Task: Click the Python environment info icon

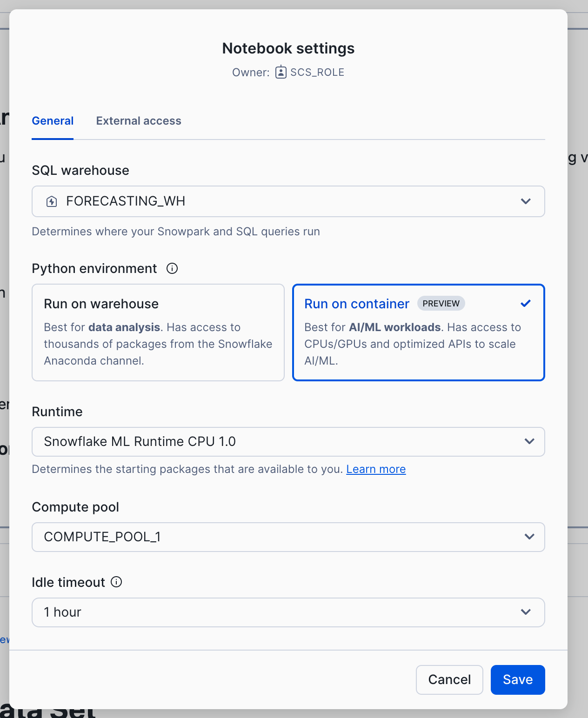Action: pyautogui.click(x=172, y=268)
